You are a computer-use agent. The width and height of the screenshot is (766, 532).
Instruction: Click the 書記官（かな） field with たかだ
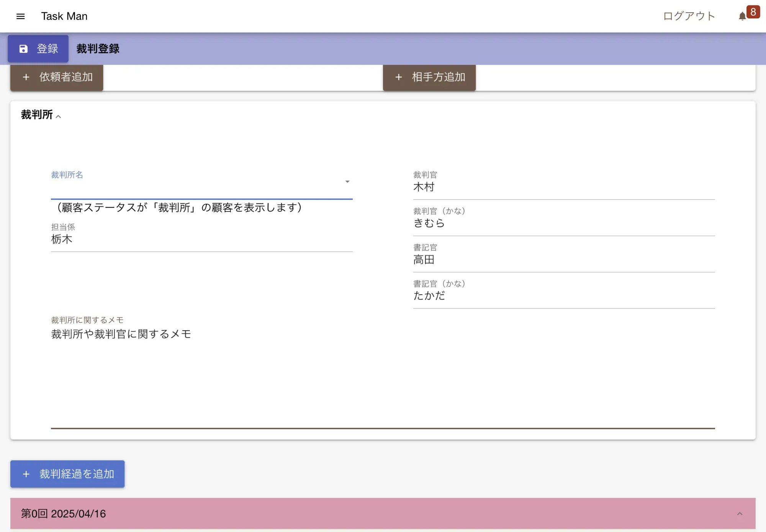coord(563,296)
